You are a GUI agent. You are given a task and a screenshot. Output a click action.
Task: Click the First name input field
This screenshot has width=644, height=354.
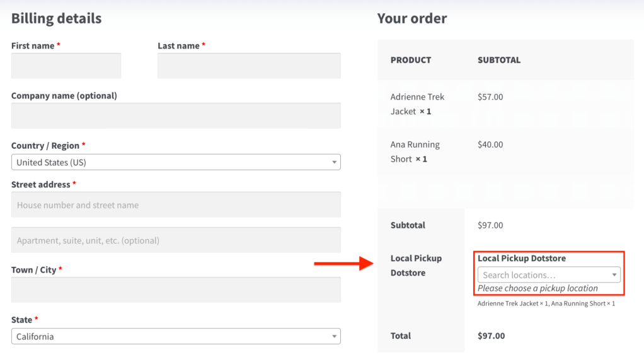click(66, 66)
